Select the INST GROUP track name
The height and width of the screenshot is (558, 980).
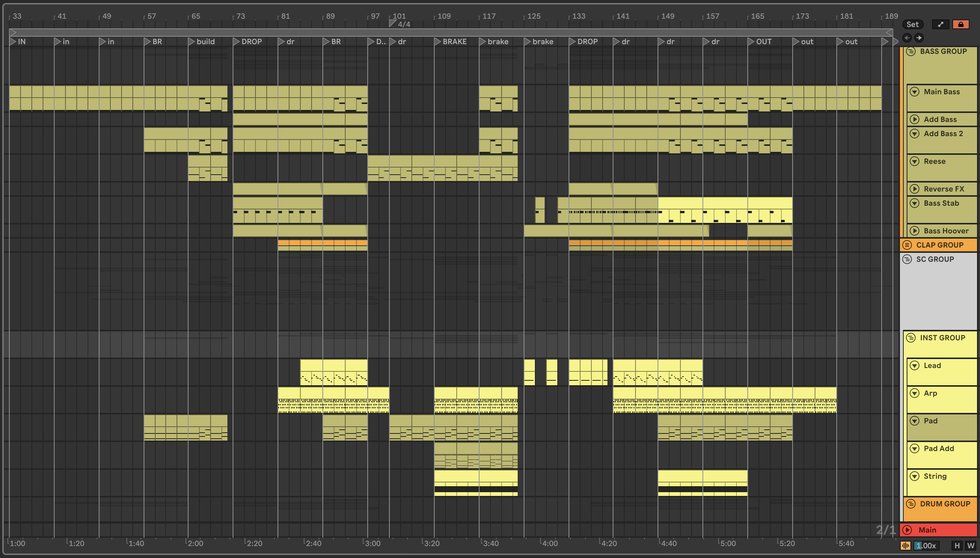click(943, 338)
